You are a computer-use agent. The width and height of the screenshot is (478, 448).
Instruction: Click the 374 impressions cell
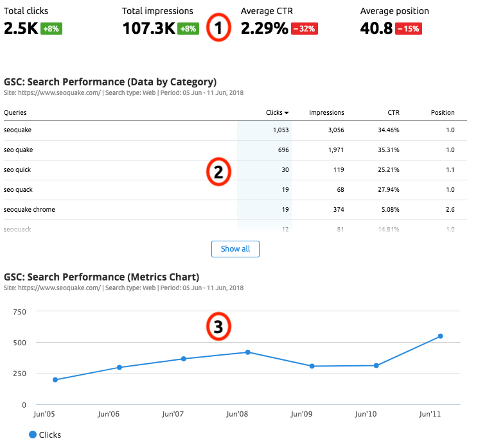coord(339,209)
